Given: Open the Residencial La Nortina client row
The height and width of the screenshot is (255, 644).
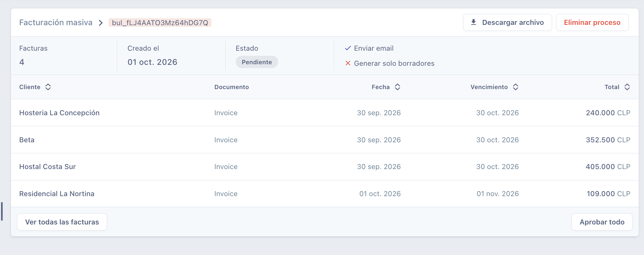Looking at the screenshot, I should click(325, 194).
